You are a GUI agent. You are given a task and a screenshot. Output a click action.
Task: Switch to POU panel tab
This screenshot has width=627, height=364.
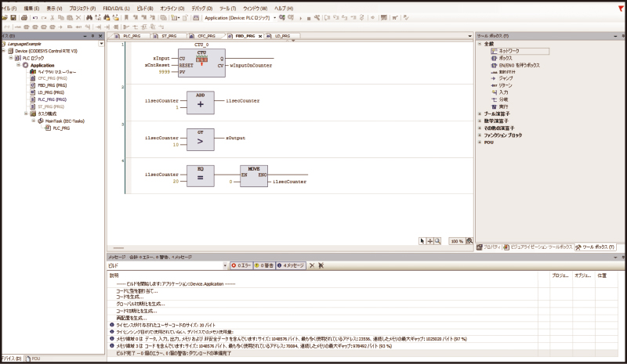pos(33,359)
